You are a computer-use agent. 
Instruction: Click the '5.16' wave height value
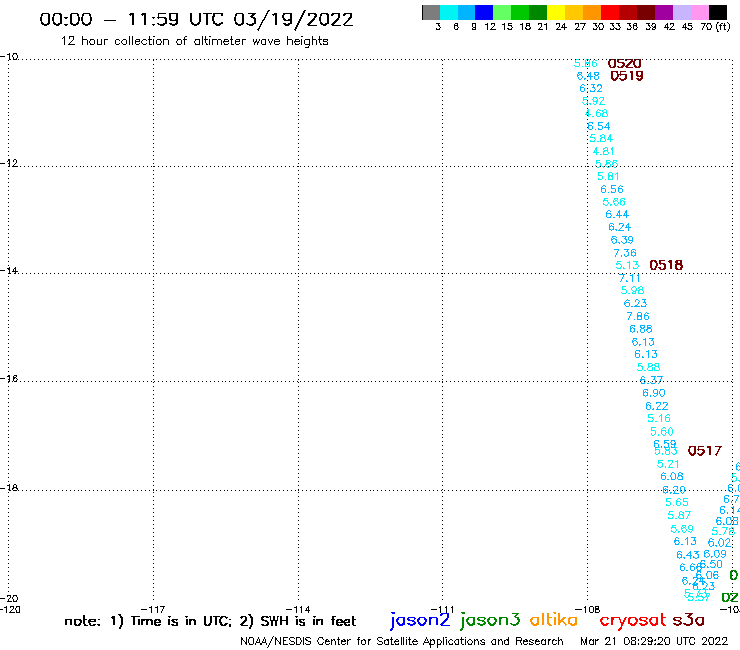(659, 418)
